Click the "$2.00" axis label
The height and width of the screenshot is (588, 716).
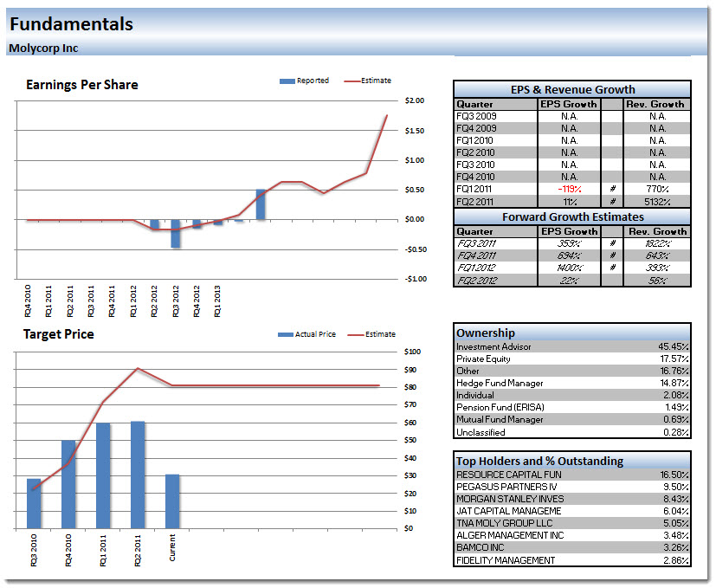[414, 101]
